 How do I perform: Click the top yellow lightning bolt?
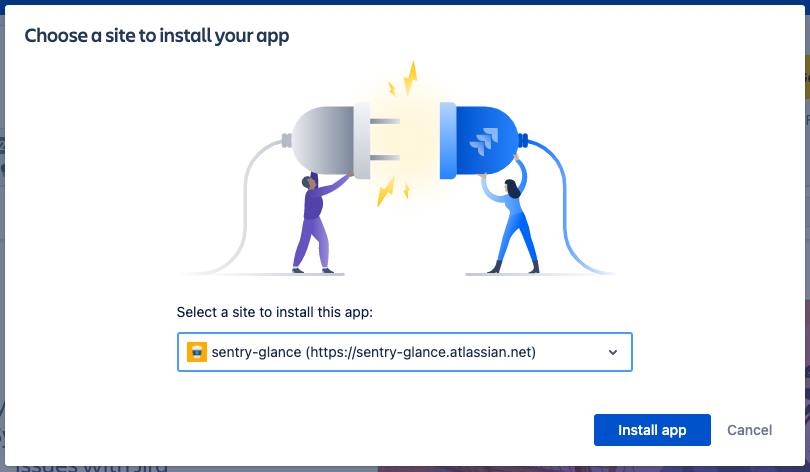point(410,77)
